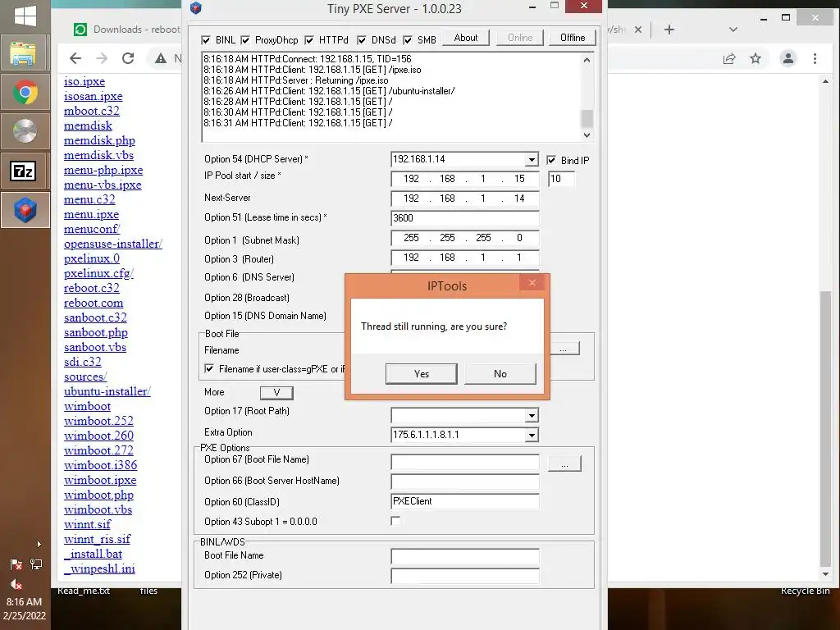Image resolution: width=840 pixels, height=630 pixels.
Task: Toggle the Bind IP checkbox
Action: (551, 160)
